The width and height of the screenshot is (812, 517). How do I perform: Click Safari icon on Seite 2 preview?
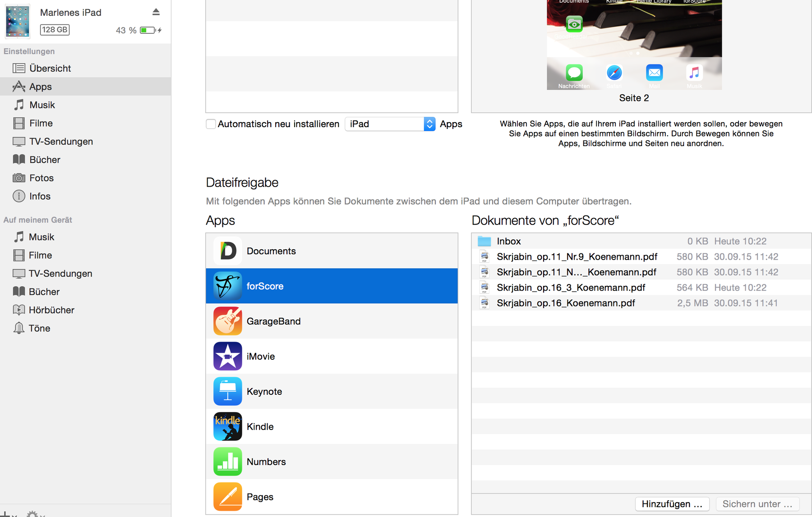click(614, 73)
